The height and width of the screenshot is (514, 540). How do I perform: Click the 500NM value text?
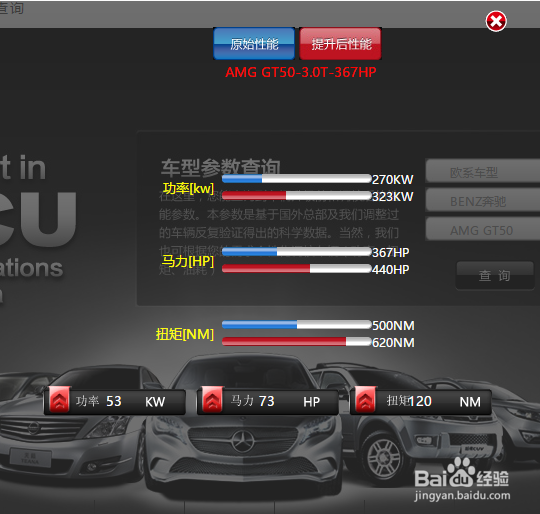[x=393, y=325]
